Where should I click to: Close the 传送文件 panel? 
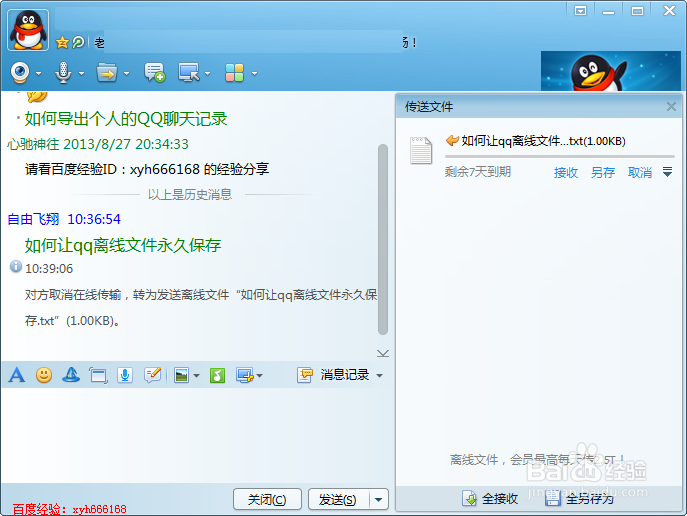[671, 106]
